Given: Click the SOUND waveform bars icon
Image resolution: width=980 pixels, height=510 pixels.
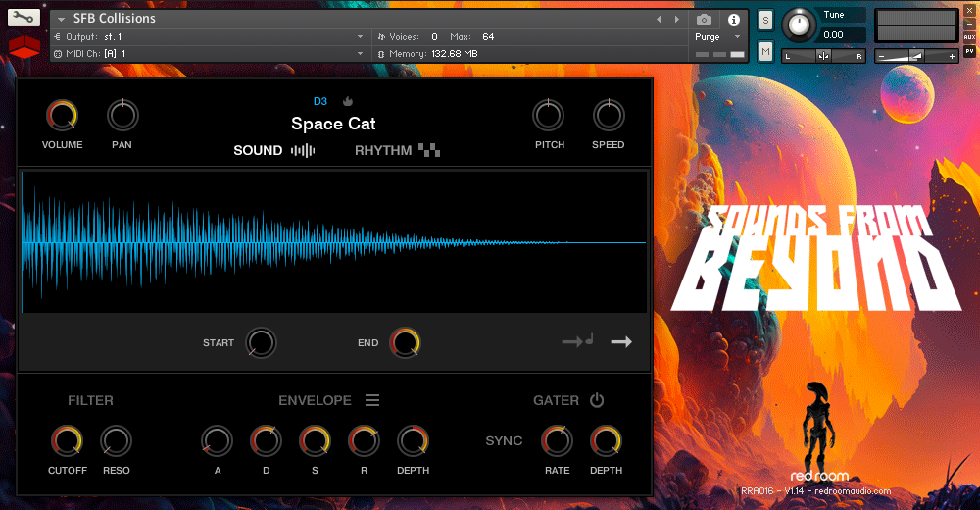Looking at the screenshot, I should coord(303,150).
